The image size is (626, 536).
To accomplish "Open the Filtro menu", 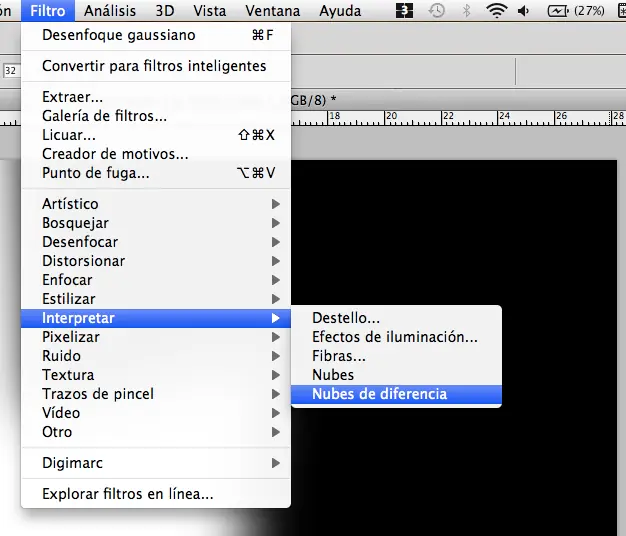I will pyautogui.click(x=48, y=11).
